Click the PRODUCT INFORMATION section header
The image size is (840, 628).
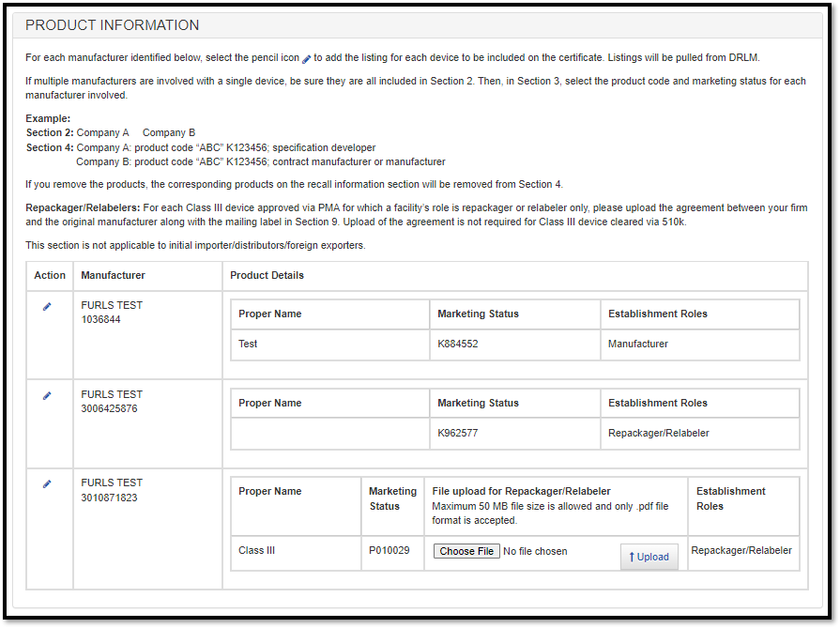pos(113,25)
